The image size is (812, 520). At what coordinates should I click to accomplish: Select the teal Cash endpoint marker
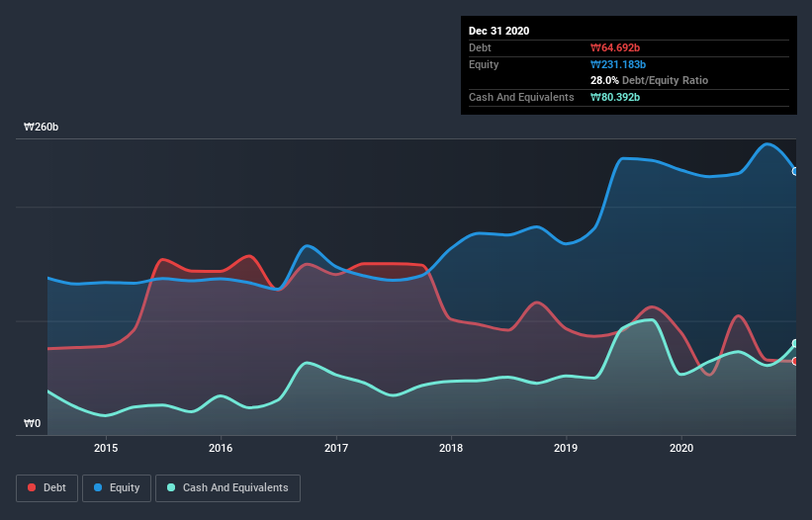click(795, 344)
